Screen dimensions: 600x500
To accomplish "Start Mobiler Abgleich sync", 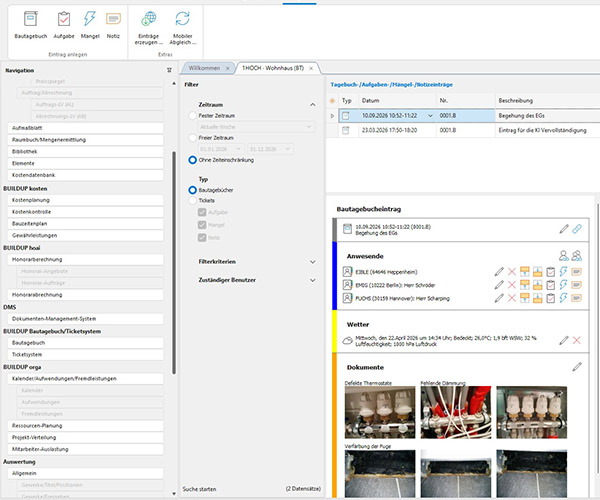I will coord(183,28).
